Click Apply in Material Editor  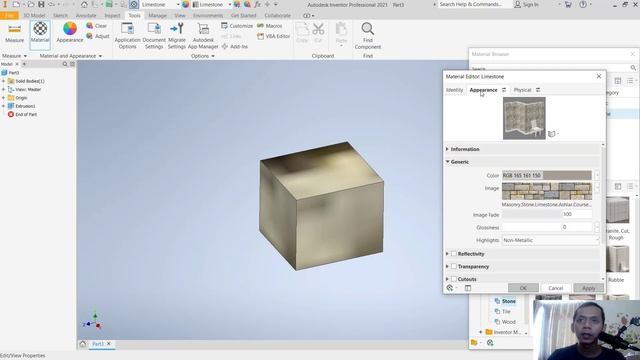pyautogui.click(x=588, y=288)
